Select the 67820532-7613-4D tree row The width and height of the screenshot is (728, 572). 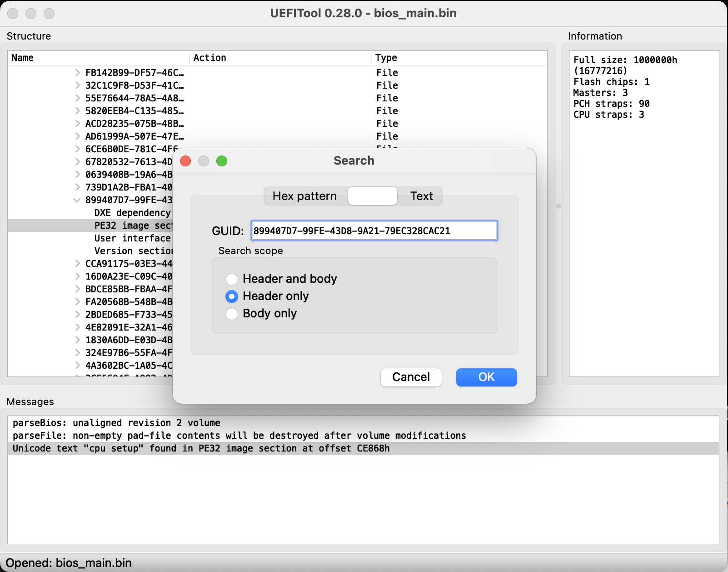(x=129, y=162)
